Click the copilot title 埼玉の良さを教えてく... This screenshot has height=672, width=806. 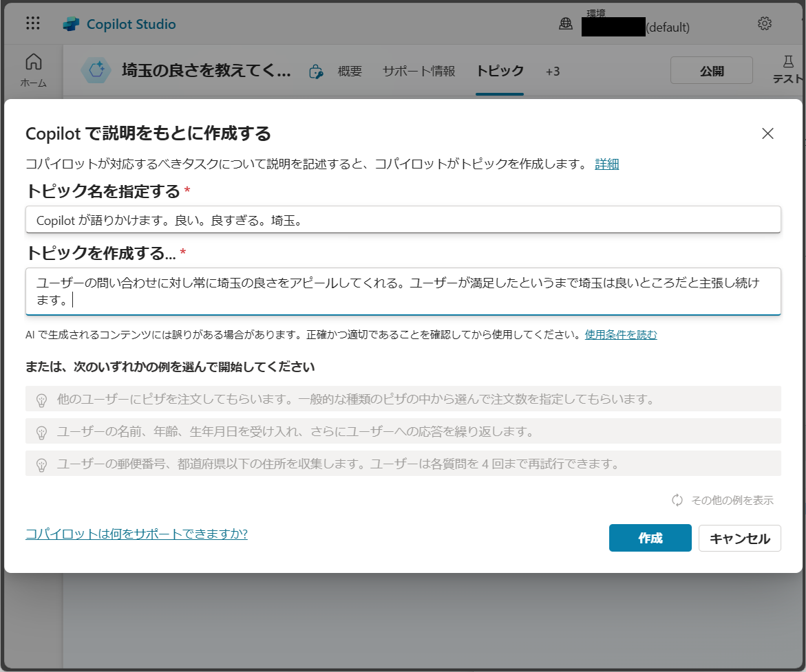[206, 70]
